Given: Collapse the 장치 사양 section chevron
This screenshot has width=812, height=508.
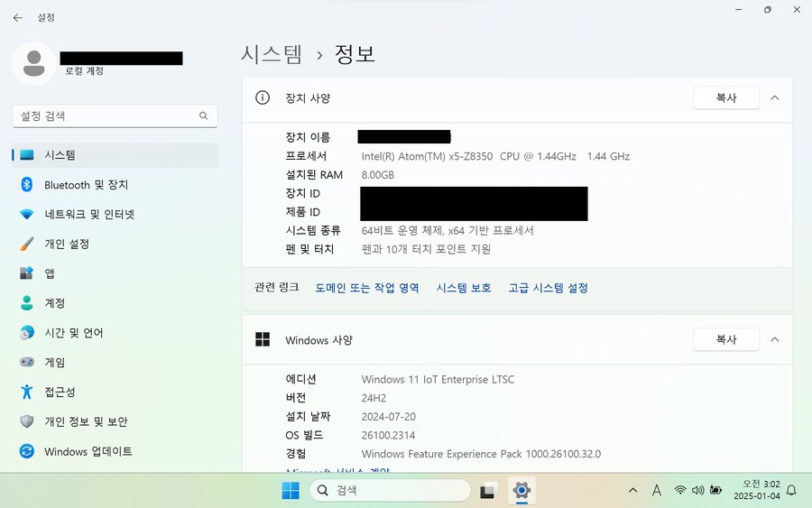Looking at the screenshot, I should click(775, 98).
